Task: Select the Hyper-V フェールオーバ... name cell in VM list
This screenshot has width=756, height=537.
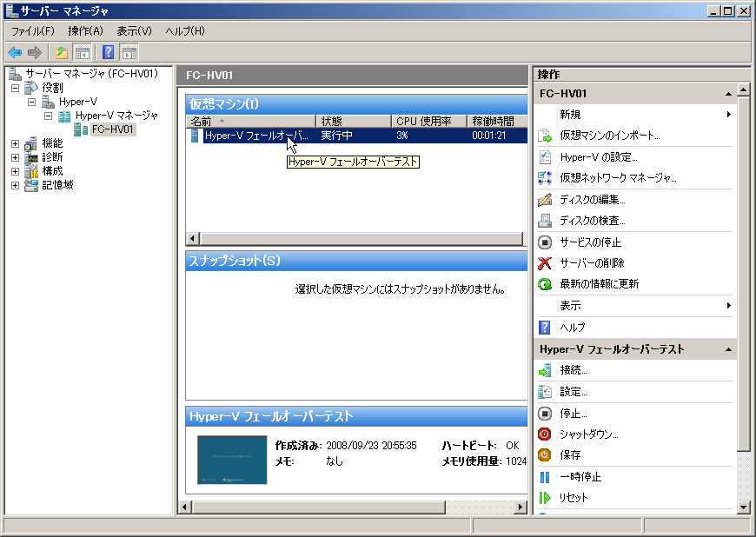Action: click(256, 136)
